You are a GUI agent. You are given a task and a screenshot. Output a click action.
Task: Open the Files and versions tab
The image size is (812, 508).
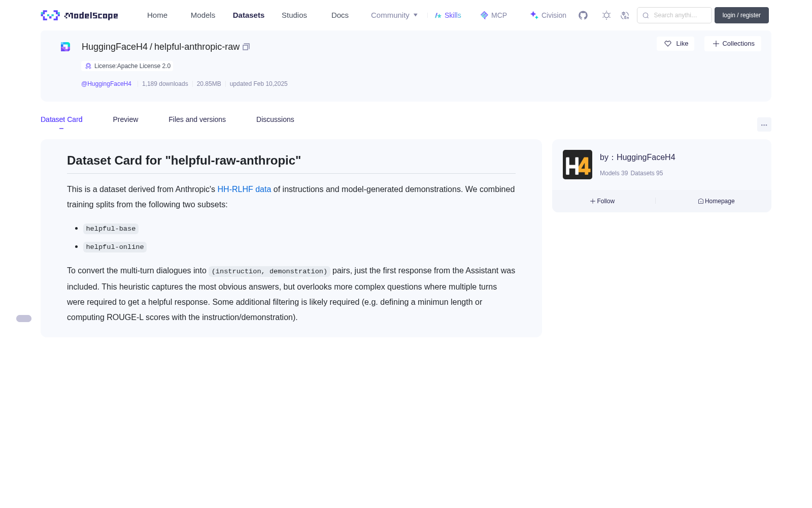tap(197, 119)
